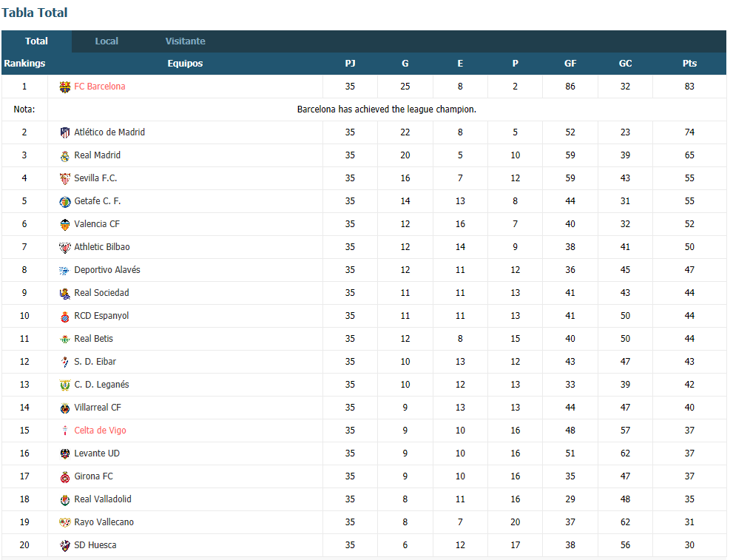Click the FC Barcelona club crest icon
Image resolution: width=733 pixels, height=560 pixels.
[x=65, y=87]
